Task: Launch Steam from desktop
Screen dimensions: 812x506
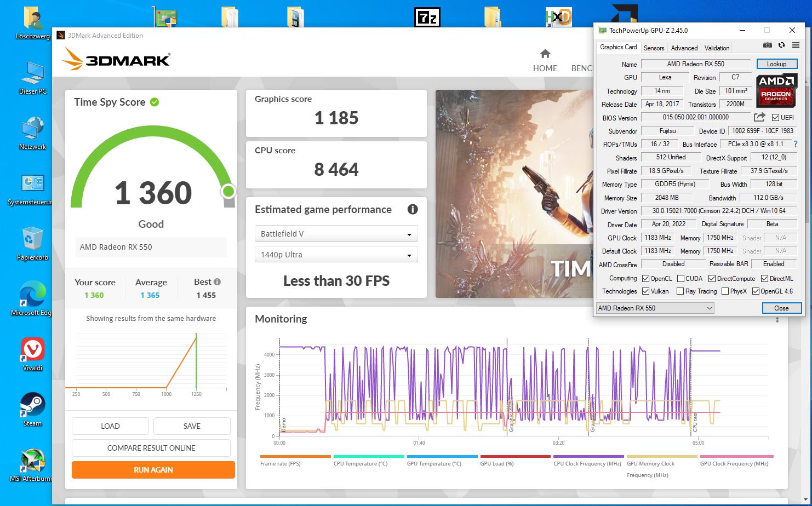Action: [33, 410]
